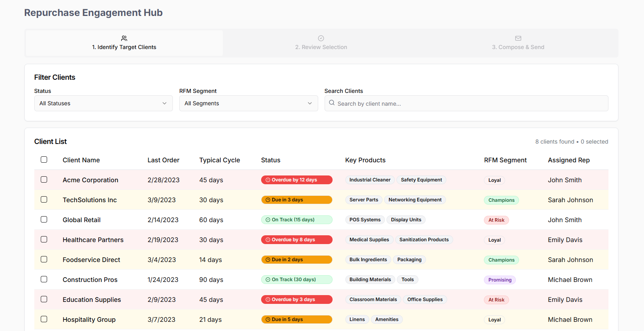Click the magnifier icon in the client search field
644x331 pixels.
coord(332,103)
